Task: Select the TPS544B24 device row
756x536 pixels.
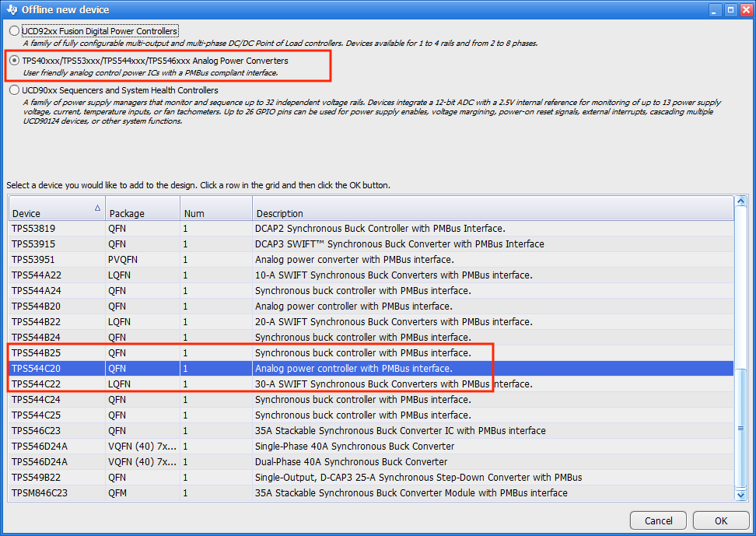Action: [371, 337]
